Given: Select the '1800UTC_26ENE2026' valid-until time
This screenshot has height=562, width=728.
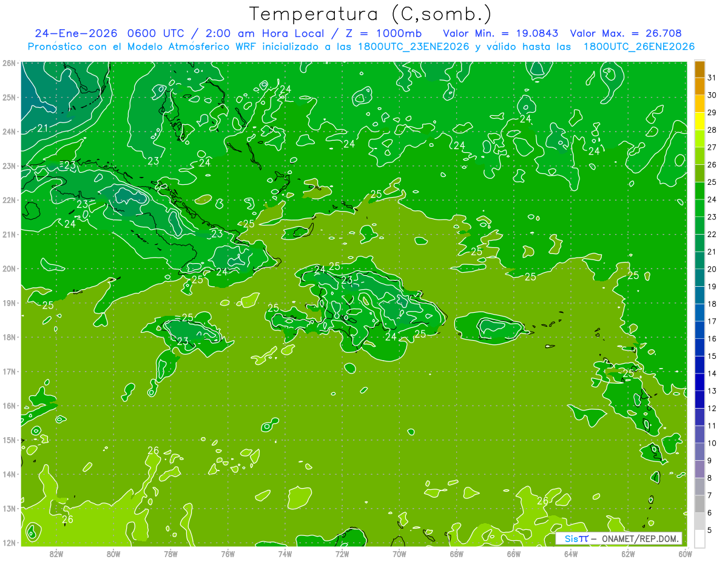Looking at the screenshot, I should 639,47.
